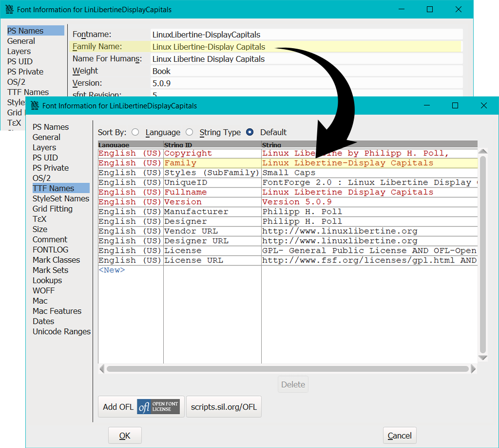Open Layers section in front window
499x448 pixels.
[44, 147]
